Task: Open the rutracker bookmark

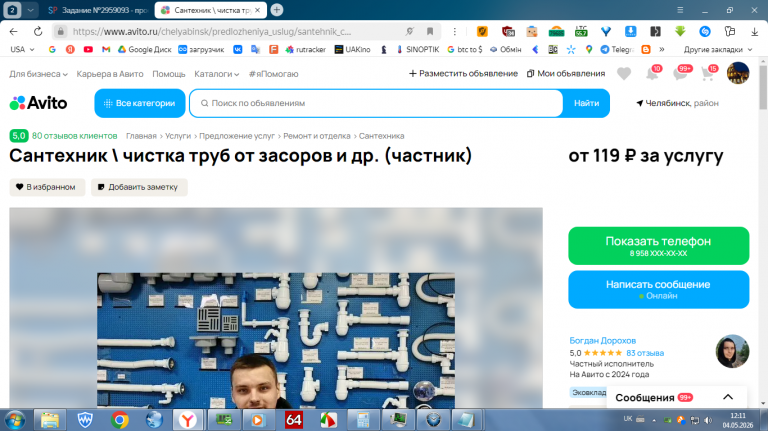Action: click(x=306, y=49)
